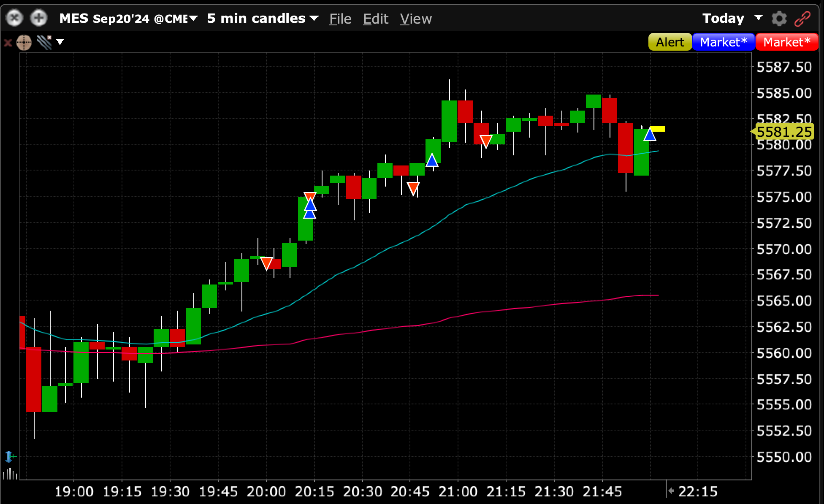The height and width of the screenshot is (504, 824).
Task: Click the 5575.00 price axis label
Action: [x=784, y=197]
